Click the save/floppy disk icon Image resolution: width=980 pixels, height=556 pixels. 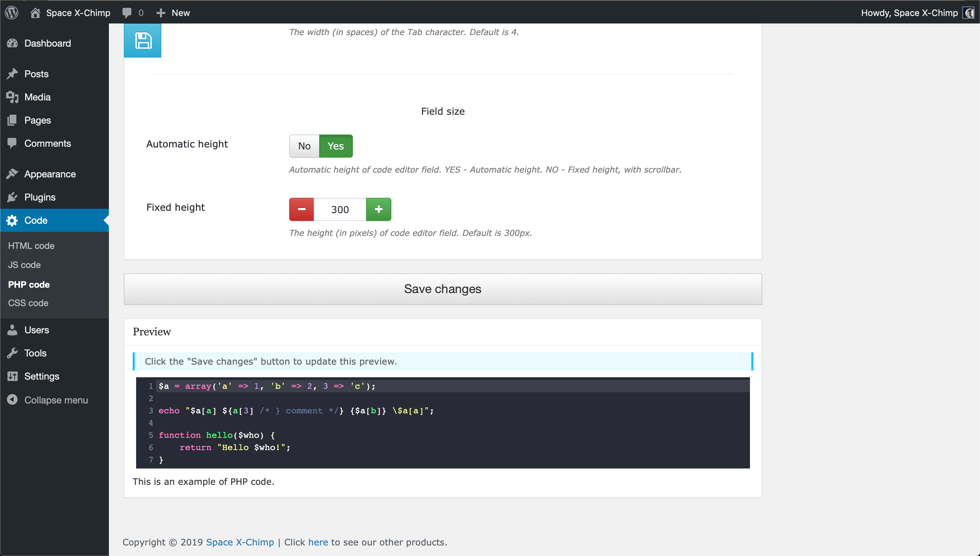(x=143, y=41)
